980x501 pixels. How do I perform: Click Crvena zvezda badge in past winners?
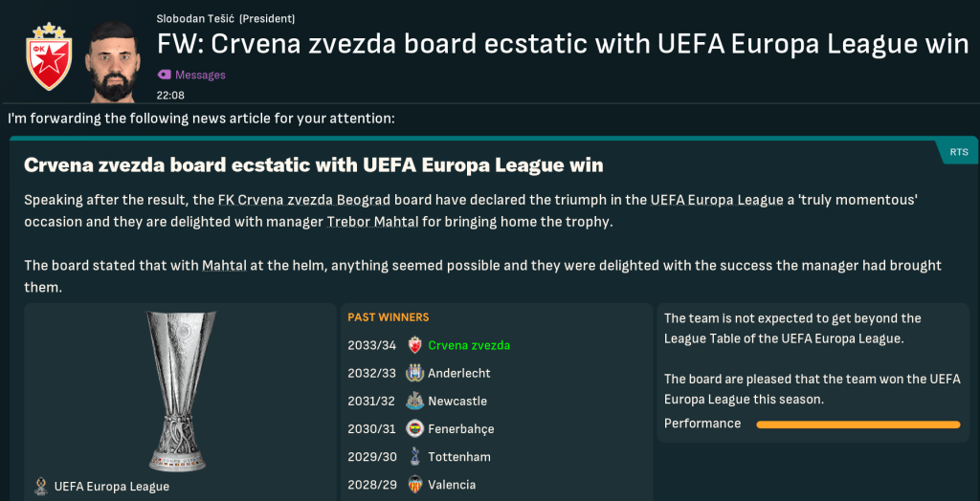click(414, 345)
